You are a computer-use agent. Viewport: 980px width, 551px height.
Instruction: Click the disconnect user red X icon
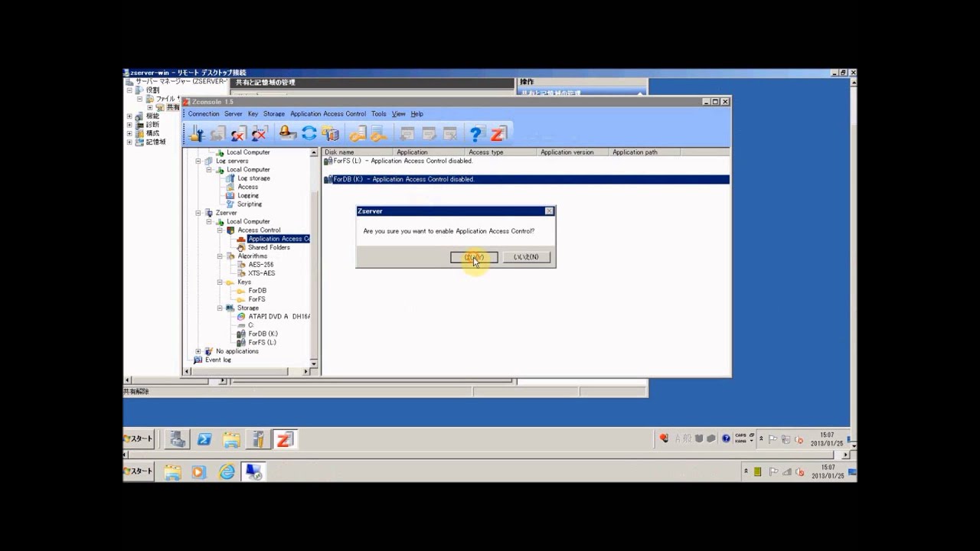tap(238, 134)
